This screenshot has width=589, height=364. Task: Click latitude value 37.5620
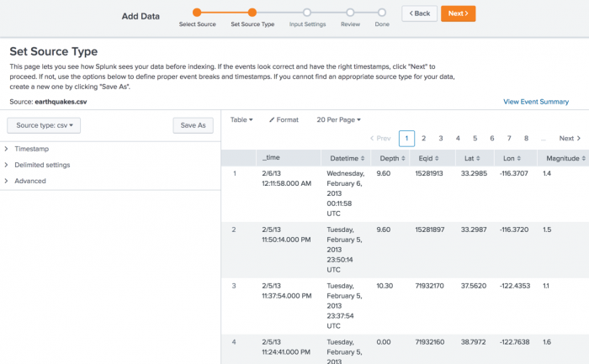[x=474, y=286]
